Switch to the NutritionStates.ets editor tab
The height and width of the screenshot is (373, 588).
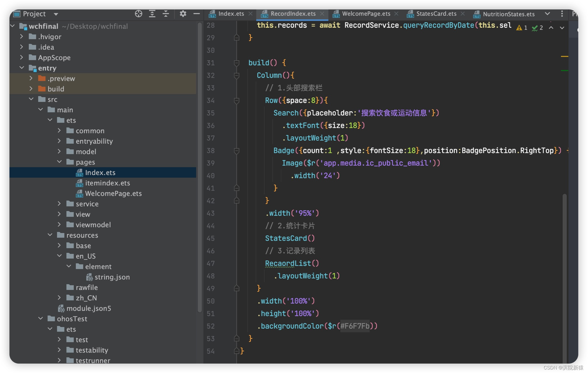[x=504, y=14]
